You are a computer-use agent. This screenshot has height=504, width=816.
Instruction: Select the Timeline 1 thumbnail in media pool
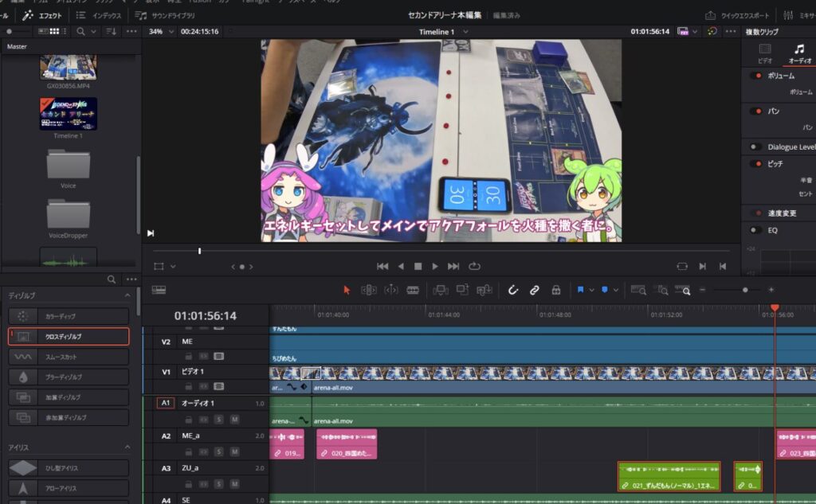click(x=69, y=114)
